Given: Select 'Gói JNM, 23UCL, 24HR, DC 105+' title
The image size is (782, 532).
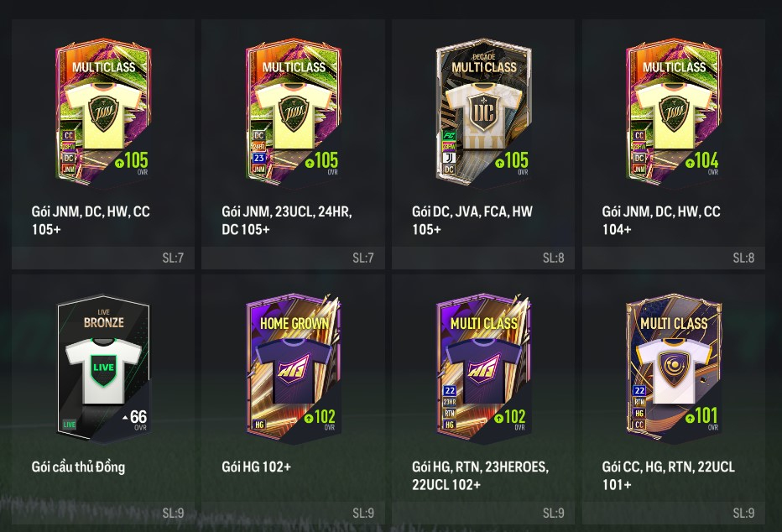Looking at the screenshot, I should click(287, 221).
